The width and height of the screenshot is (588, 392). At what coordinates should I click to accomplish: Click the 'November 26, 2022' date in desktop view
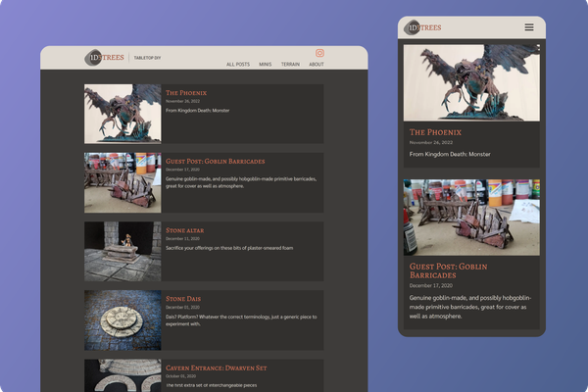[x=182, y=101]
